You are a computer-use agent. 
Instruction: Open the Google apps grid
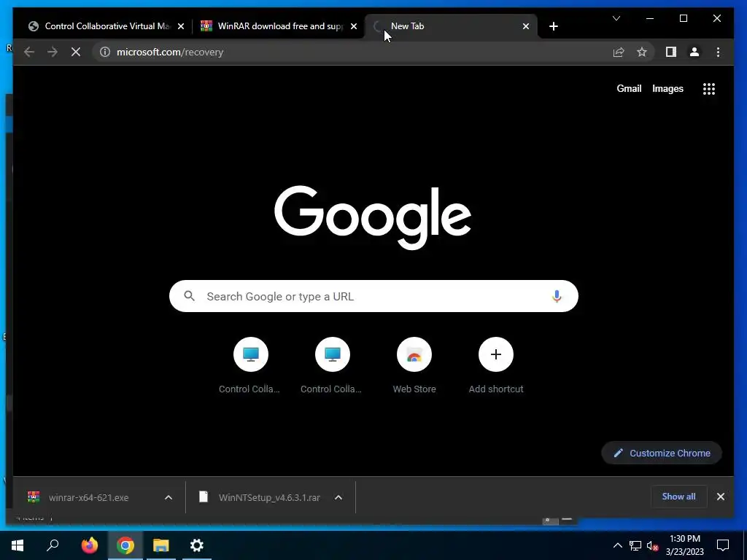click(x=709, y=89)
